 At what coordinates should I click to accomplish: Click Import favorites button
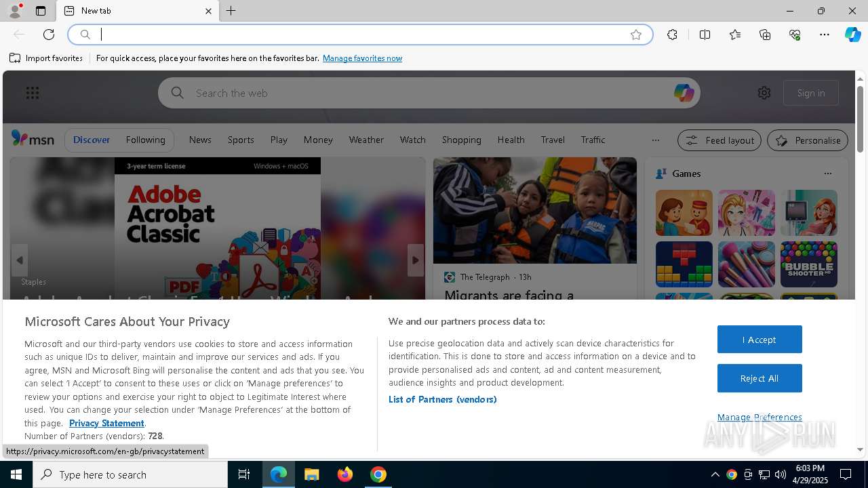46,58
